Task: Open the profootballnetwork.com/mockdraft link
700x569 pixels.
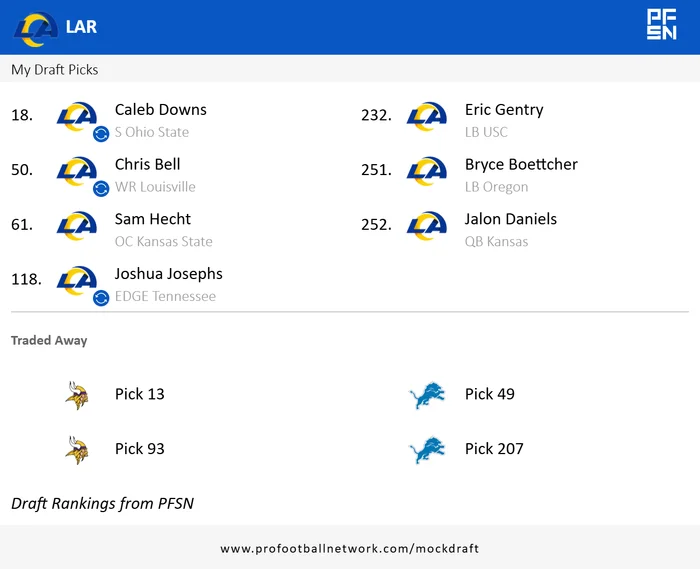Action: pyautogui.click(x=350, y=548)
